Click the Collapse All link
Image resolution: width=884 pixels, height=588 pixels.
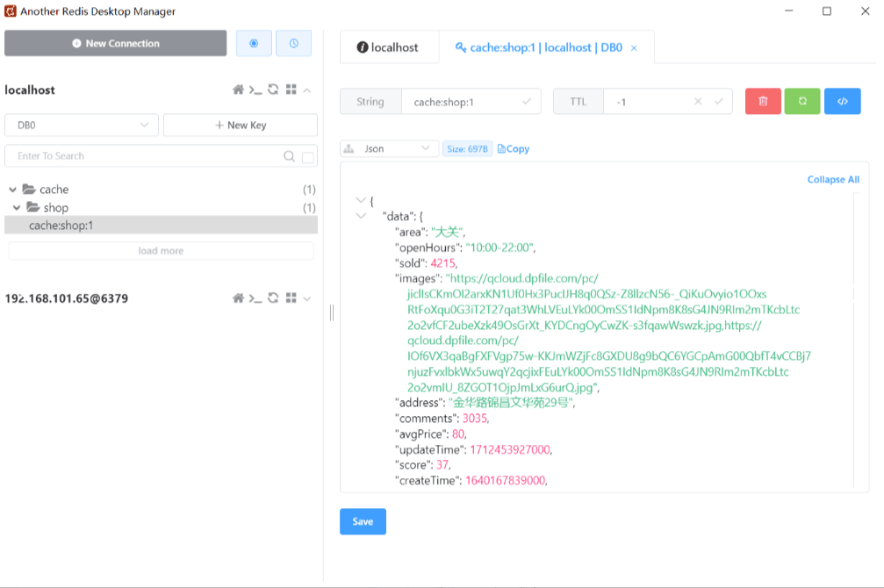pos(832,180)
